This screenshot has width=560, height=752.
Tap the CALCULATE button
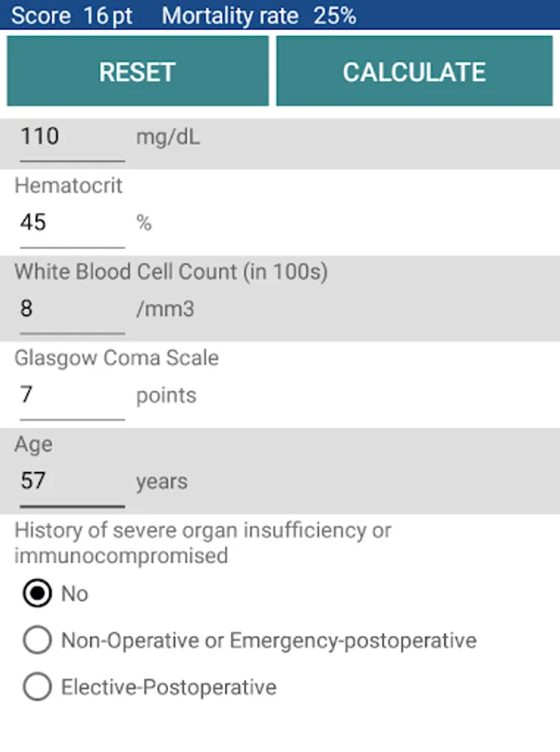(415, 71)
